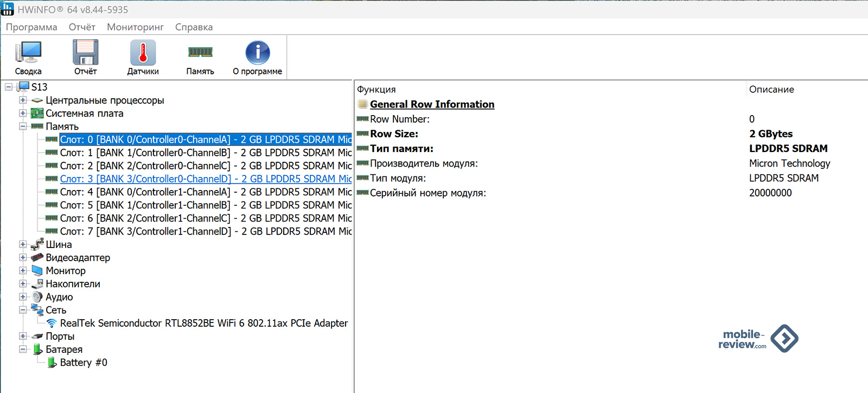
Task: Click the Память memory module toolbar icon
Action: [200, 53]
